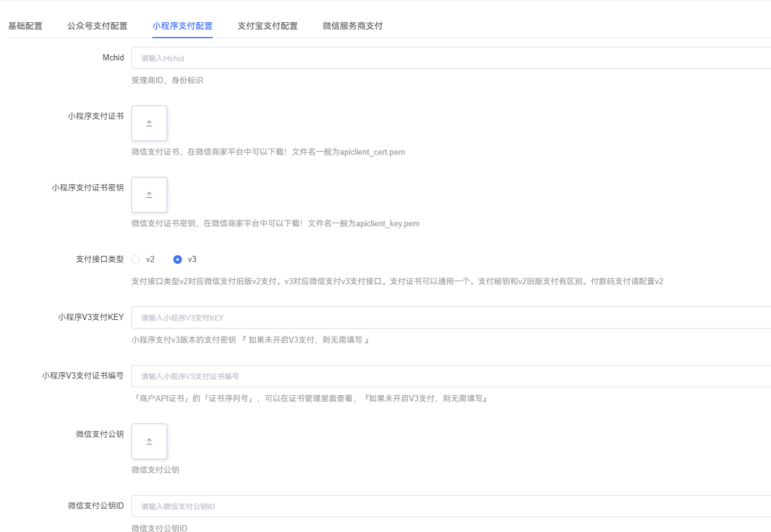Click the payment interface v2/v3 explanation text
This screenshot has width=771, height=532.
click(397, 281)
